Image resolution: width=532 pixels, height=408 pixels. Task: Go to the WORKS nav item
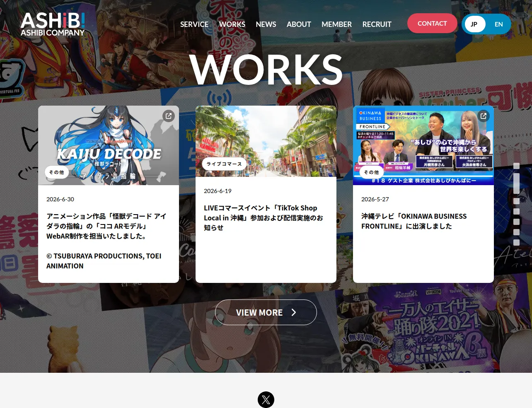pyautogui.click(x=232, y=24)
